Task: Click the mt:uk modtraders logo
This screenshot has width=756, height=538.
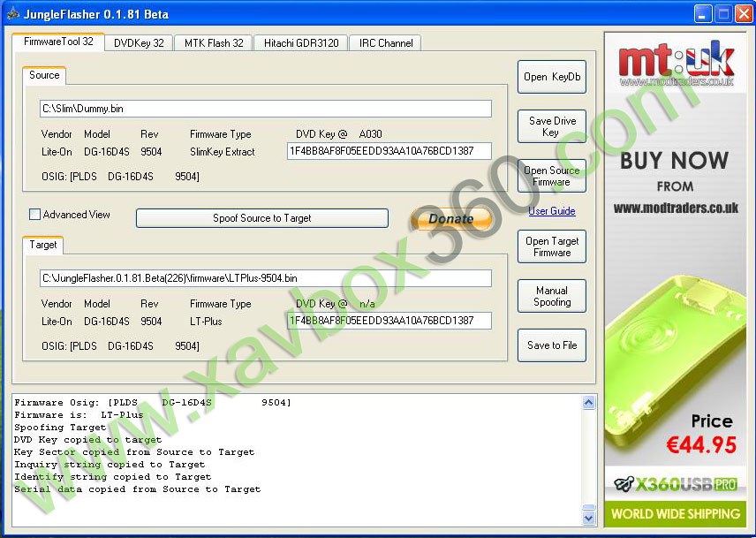Action: click(x=676, y=64)
